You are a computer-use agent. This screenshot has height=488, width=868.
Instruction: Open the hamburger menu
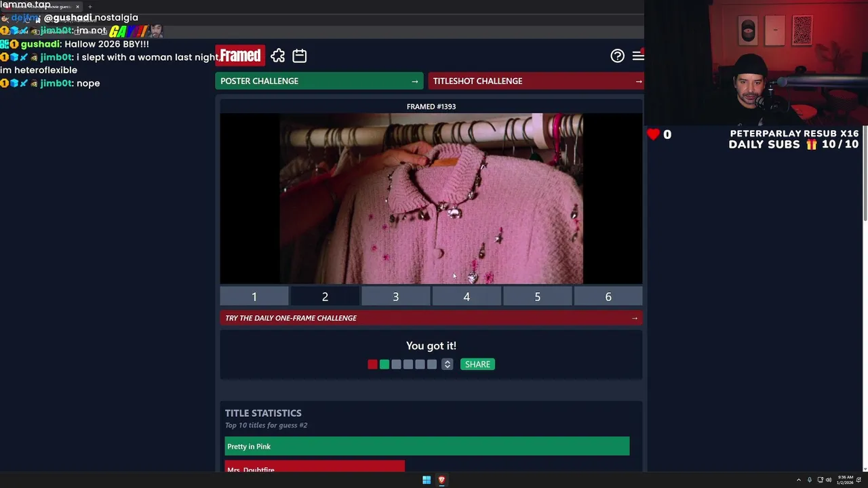(638, 56)
